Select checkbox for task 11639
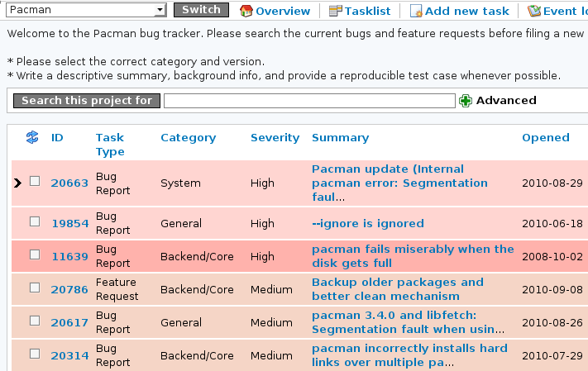The height and width of the screenshot is (371, 588). (35, 255)
